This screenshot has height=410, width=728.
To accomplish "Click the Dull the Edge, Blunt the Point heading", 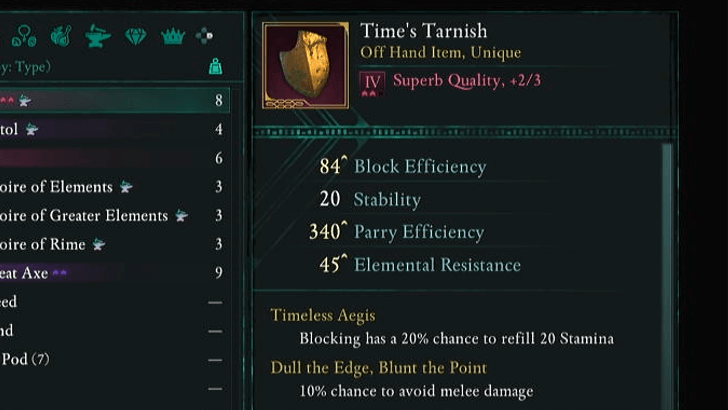I will point(378,367).
